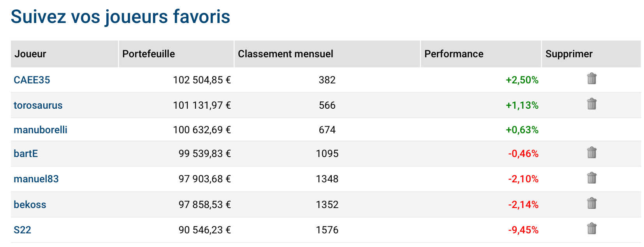Viewport: 644px width, 247px height.
Task: View manuel83's profile
Action: click(x=36, y=179)
